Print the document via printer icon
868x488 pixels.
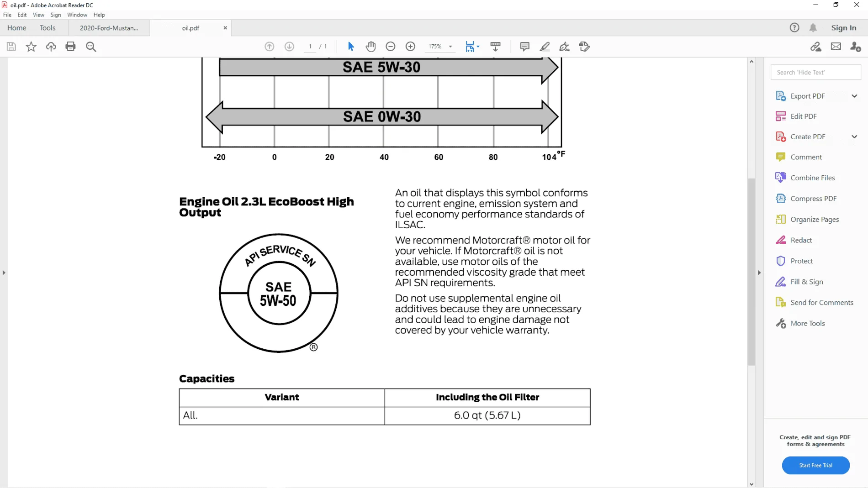[70, 47]
